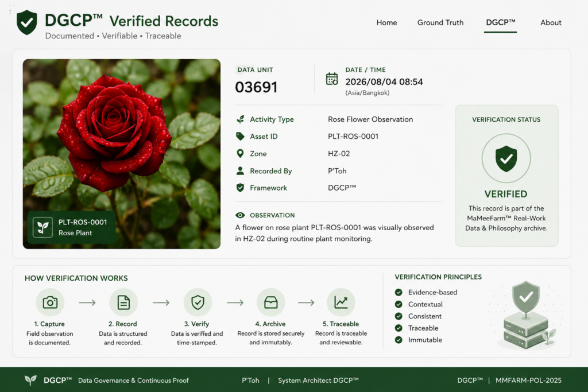The width and height of the screenshot is (588, 392).
Task: Click the Contextual check mark
Action: click(399, 304)
